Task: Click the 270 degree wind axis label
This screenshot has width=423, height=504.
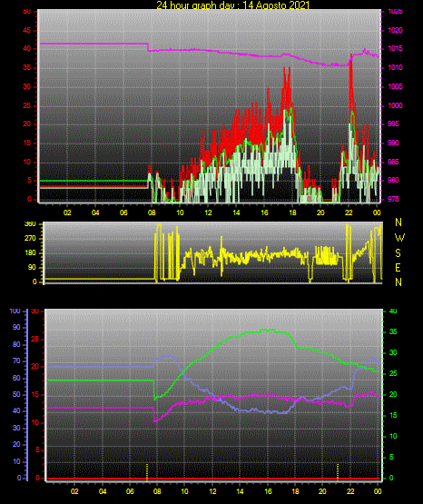Action: pos(31,239)
